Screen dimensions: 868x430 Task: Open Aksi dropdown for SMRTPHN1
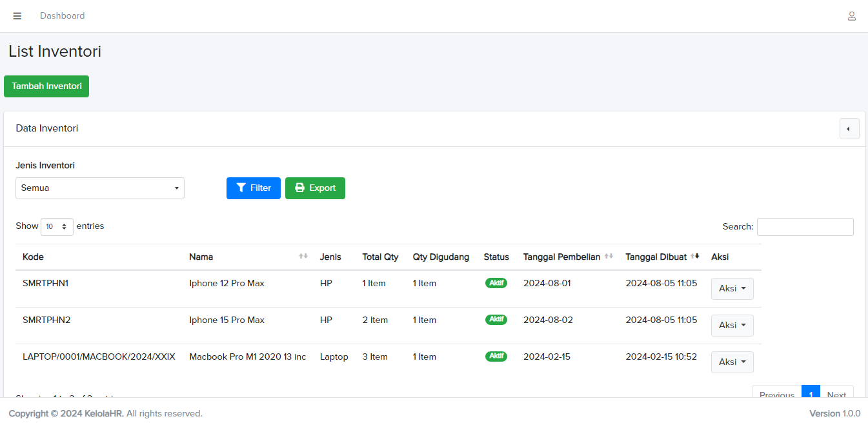click(x=732, y=289)
